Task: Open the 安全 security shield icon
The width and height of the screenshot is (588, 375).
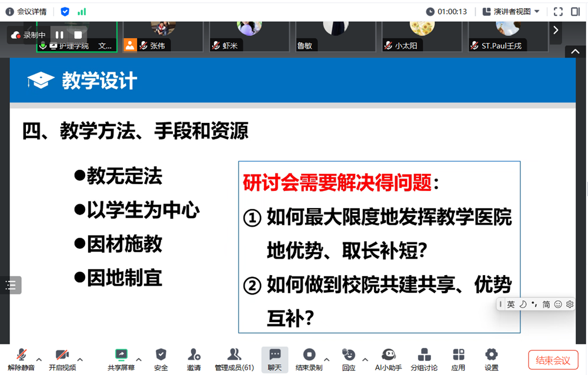Action: tap(161, 359)
